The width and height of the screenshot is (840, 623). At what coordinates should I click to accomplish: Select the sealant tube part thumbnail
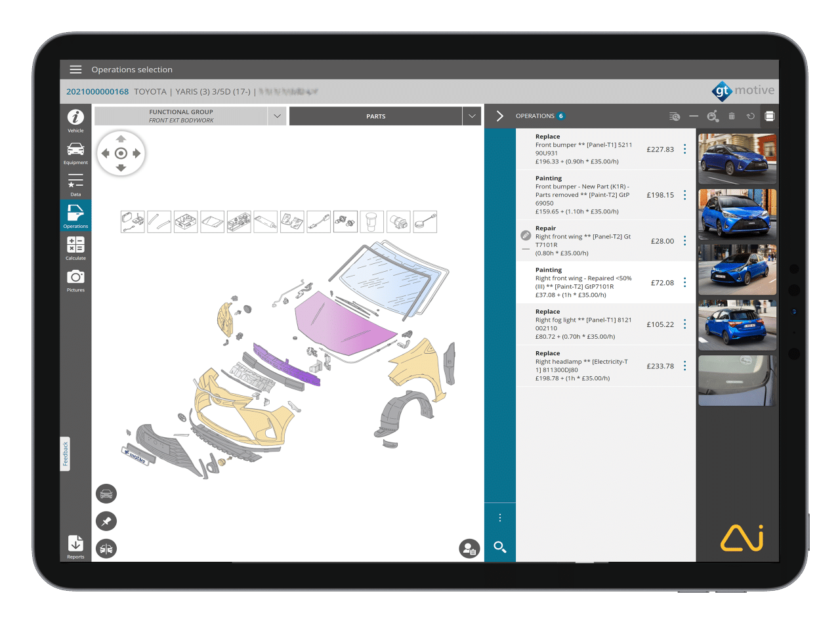point(266,222)
